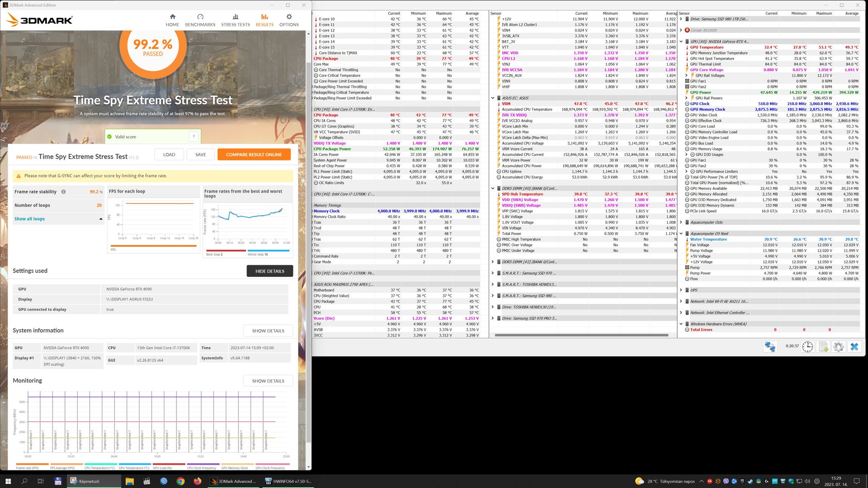Select the Results tab
The image size is (868, 488).
point(264,20)
